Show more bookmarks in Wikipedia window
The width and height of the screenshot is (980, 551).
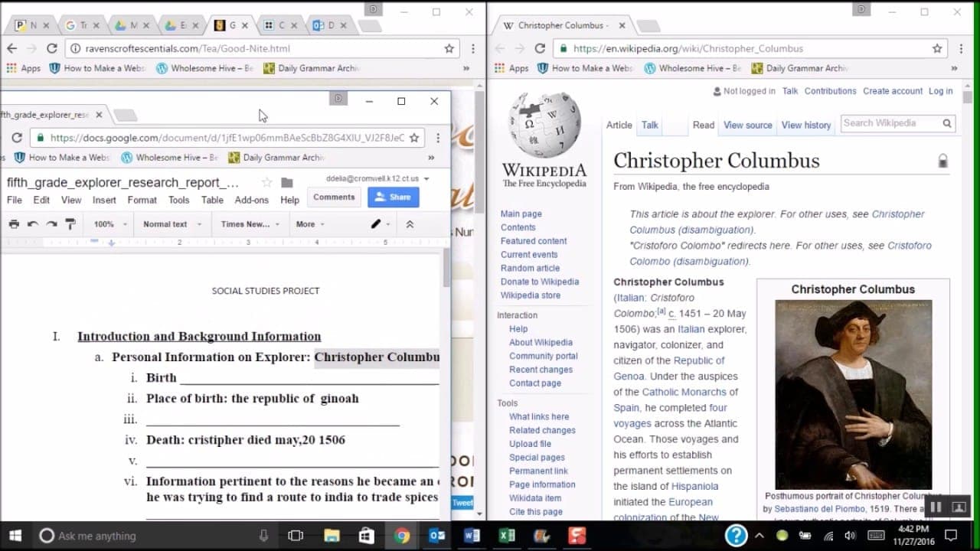pyautogui.click(x=954, y=68)
